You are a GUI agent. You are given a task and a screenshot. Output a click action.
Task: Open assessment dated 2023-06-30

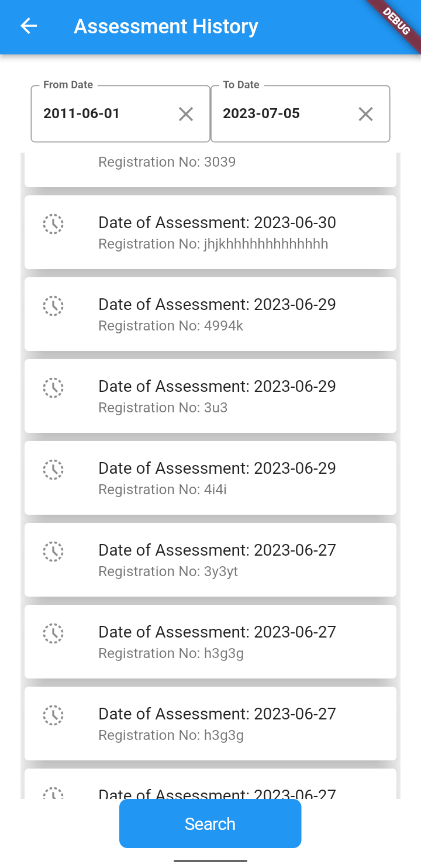pyautogui.click(x=216, y=232)
